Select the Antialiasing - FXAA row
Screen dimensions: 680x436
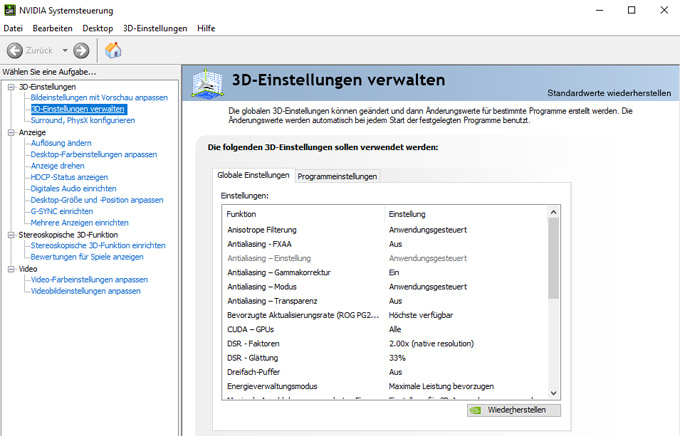pos(385,244)
